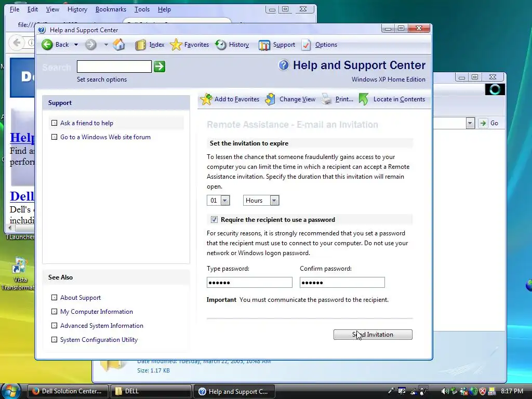Screen dimensions: 532x399
Task: Open Go to a Windows Web site forum
Action: (105, 137)
